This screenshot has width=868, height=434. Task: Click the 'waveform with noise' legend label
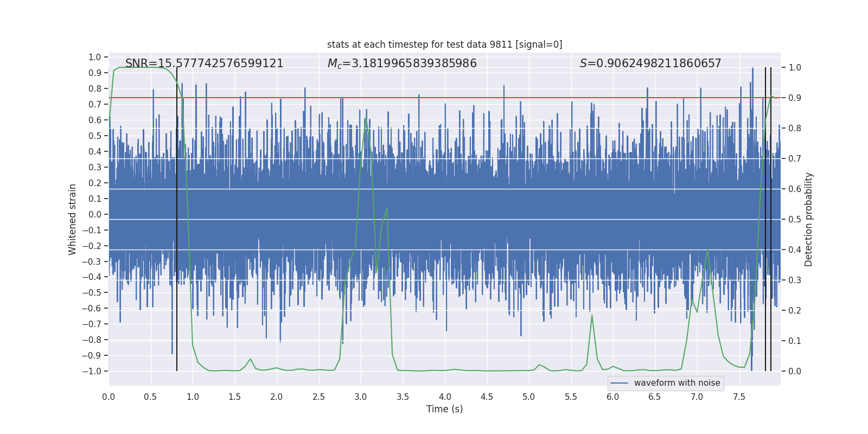pos(677,383)
